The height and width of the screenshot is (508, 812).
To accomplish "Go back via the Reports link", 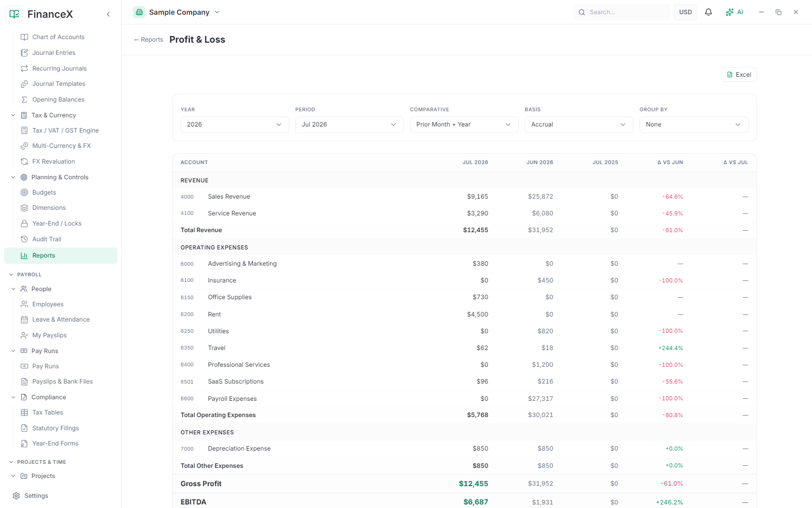I will point(148,40).
